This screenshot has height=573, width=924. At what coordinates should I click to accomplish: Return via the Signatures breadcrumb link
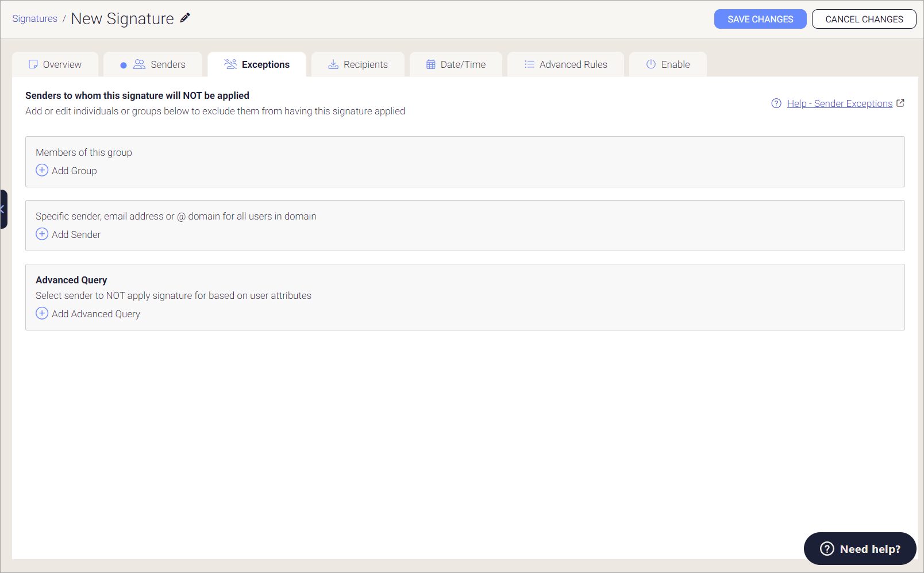34,18
